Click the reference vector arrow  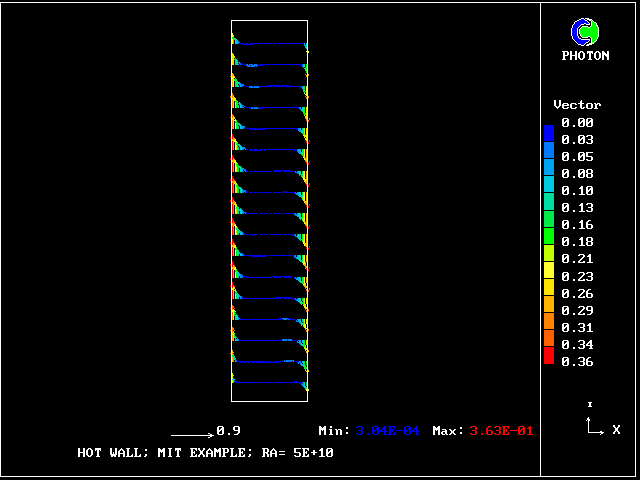pos(192,435)
